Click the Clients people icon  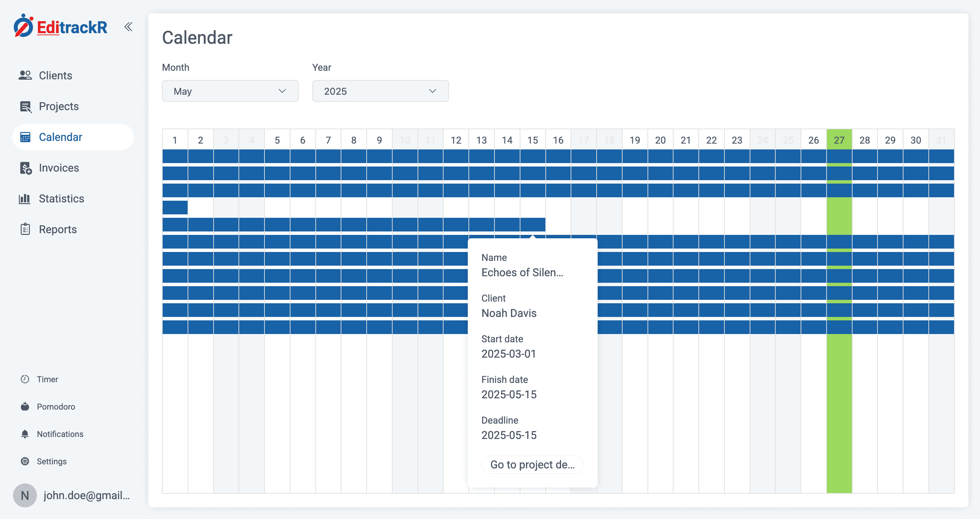(25, 76)
